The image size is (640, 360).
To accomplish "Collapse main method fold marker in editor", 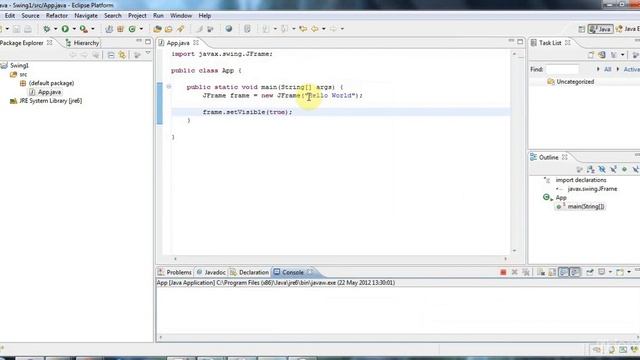I will click(169, 87).
